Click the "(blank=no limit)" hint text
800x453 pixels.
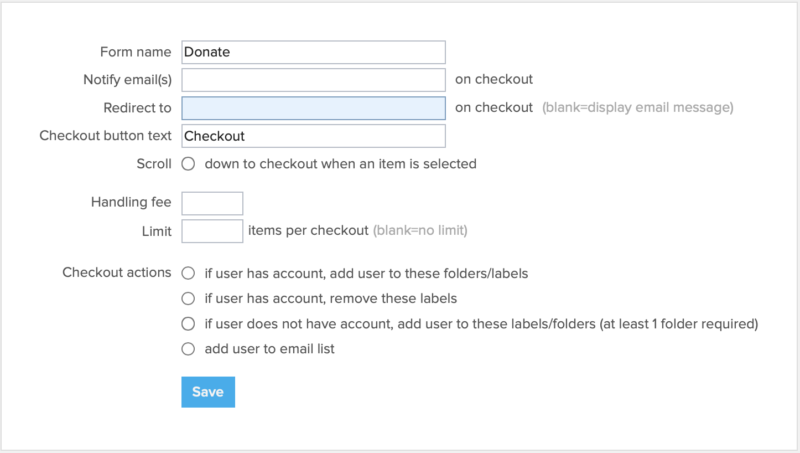coord(420,231)
